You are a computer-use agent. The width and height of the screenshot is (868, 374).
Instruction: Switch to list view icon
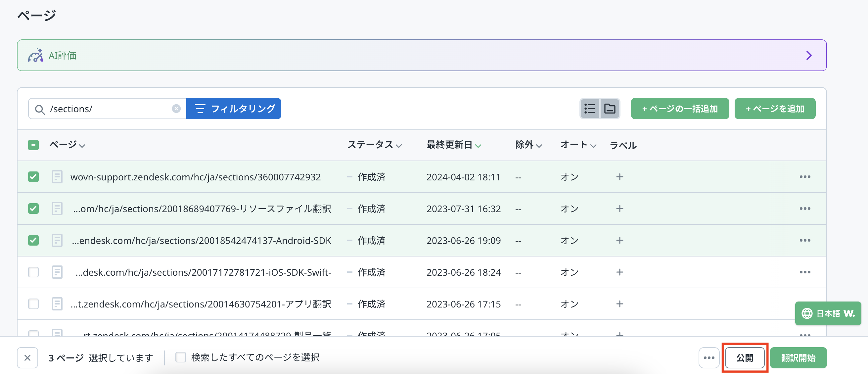click(590, 109)
